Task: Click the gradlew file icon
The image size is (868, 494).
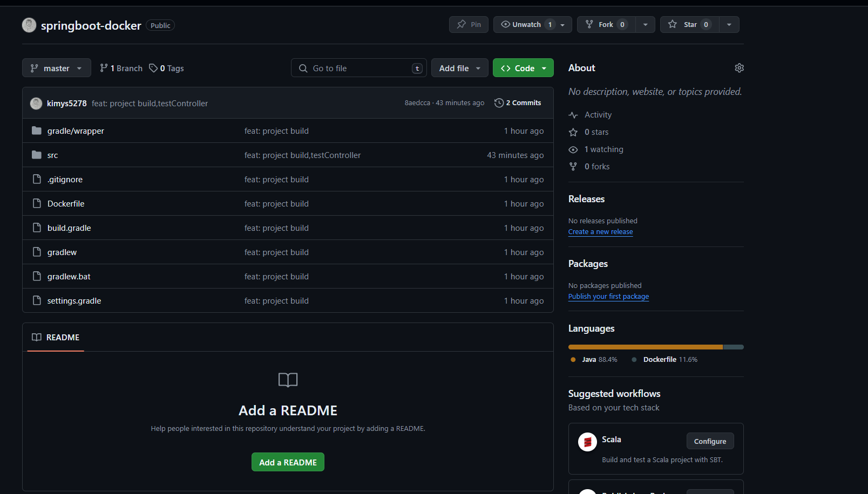Action: click(37, 252)
